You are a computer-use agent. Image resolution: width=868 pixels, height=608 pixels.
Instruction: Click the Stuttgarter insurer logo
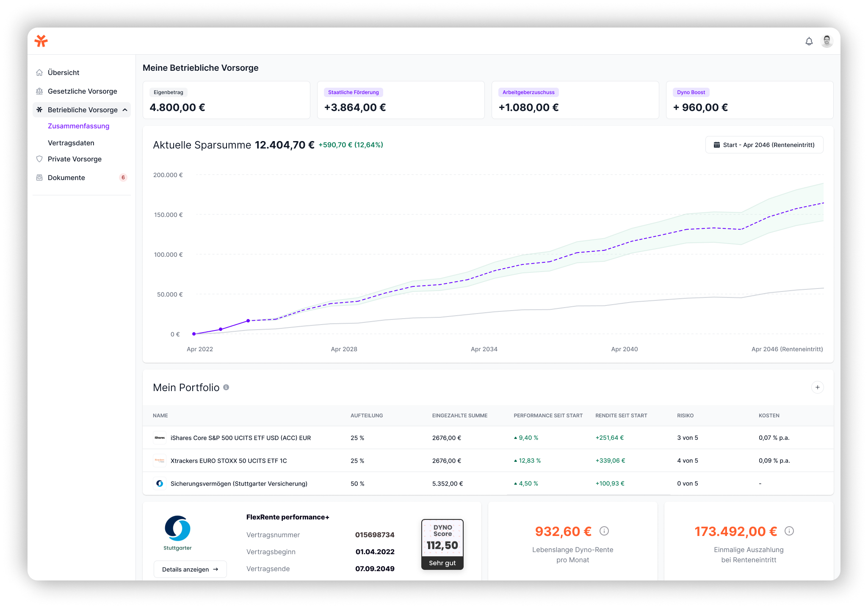click(177, 529)
